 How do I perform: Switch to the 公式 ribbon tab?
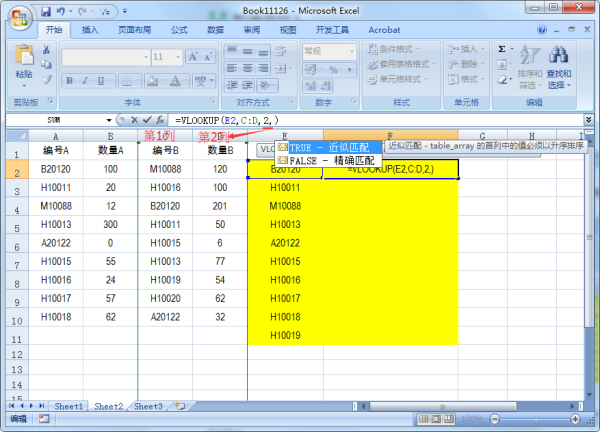pyautogui.click(x=179, y=30)
